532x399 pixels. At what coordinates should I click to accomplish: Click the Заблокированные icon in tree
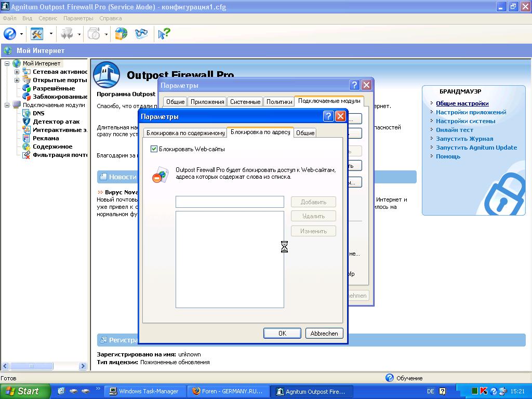26,97
